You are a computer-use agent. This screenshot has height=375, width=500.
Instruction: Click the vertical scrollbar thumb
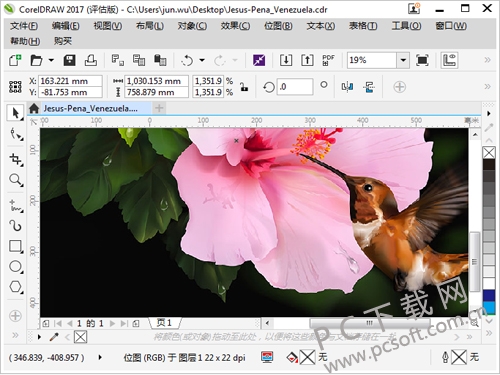[475, 262]
